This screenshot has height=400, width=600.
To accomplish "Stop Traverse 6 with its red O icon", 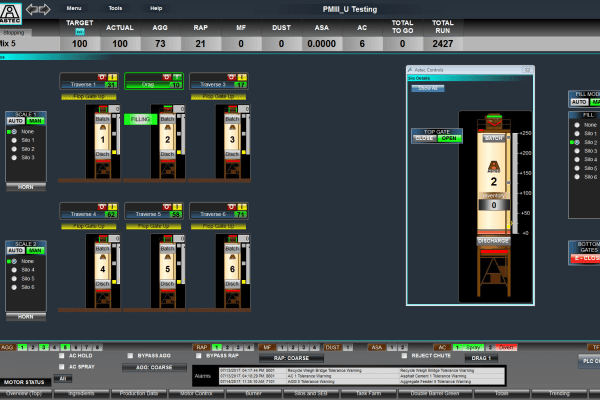I will pos(232,207).
